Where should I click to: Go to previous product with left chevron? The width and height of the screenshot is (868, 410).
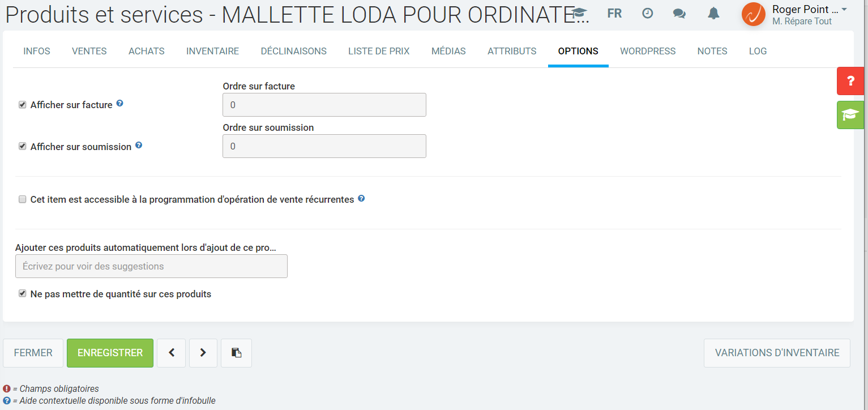tap(171, 353)
